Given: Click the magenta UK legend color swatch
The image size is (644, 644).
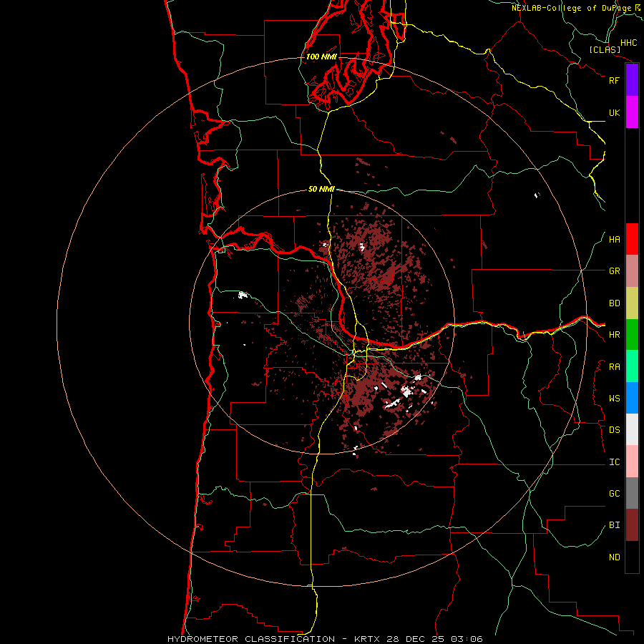Looking at the screenshot, I should 632,112.
